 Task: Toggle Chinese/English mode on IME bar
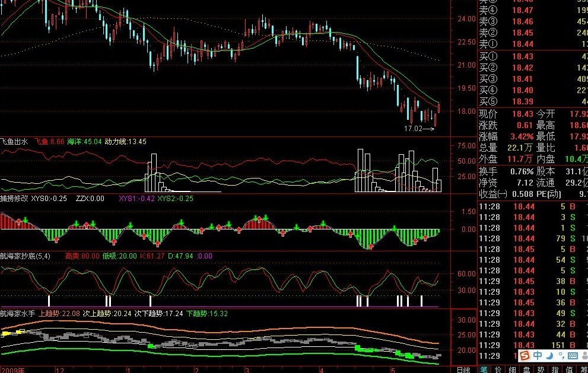click(x=537, y=355)
